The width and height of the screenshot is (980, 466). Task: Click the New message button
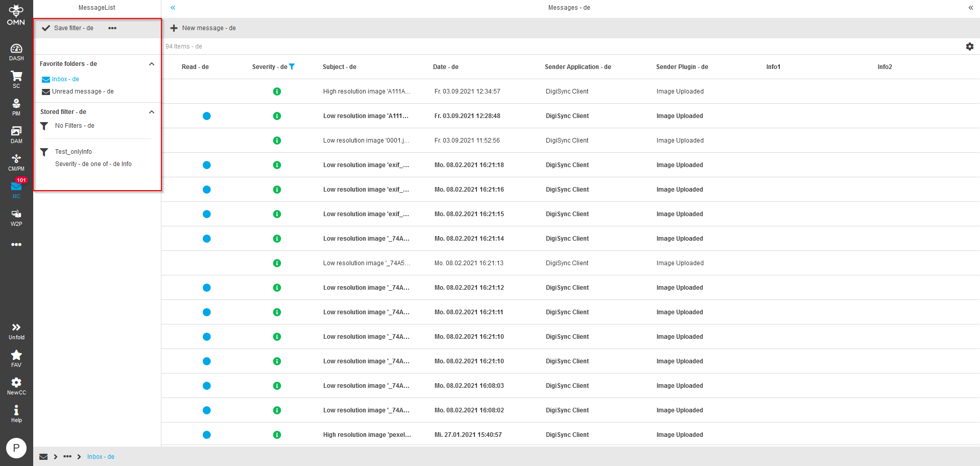tap(203, 28)
